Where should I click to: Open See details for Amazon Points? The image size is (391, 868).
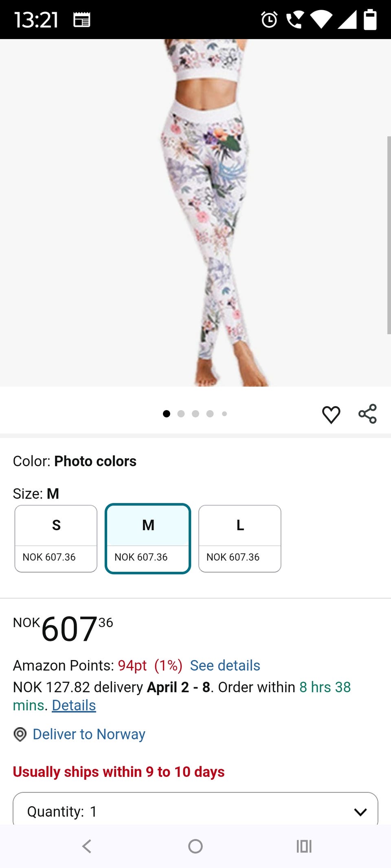point(225,665)
